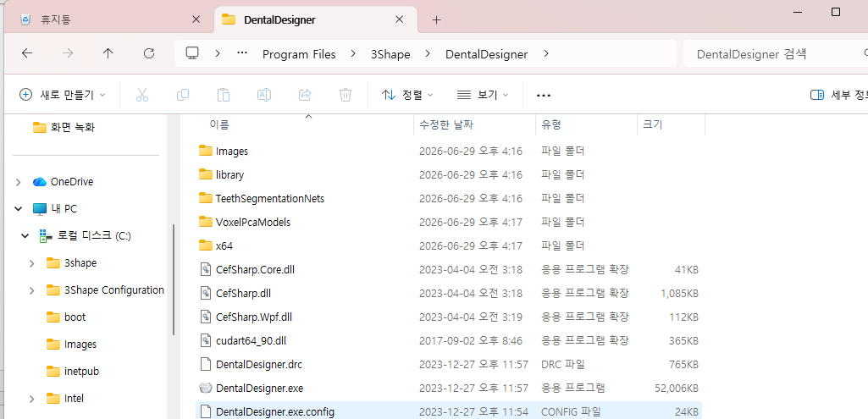Select Images folder in navigation pane

[71, 345]
